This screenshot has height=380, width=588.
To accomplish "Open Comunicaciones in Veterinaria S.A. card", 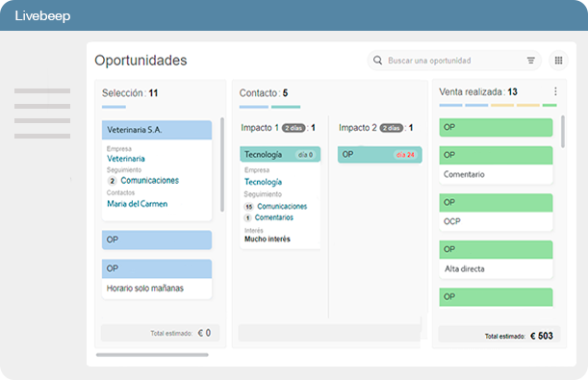I will click(x=149, y=180).
